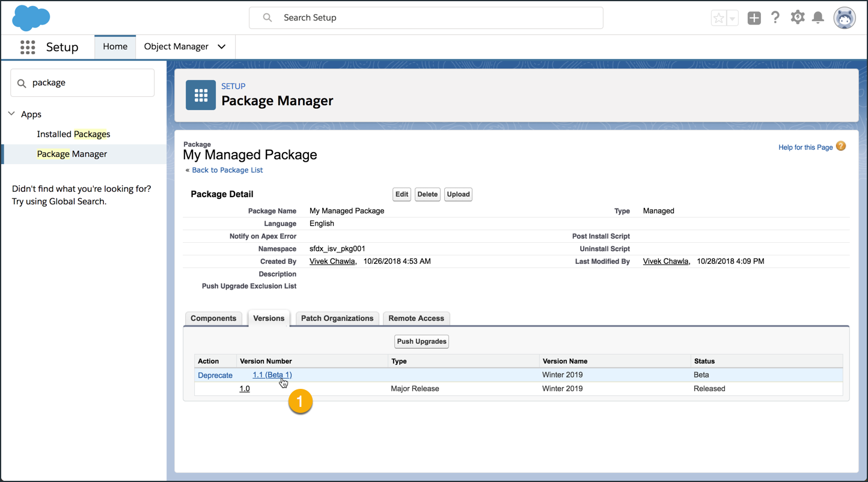Screen dimensions: 868x482
Task: Open the Object Manager tab dropdown chevron
Action: pyautogui.click(x=222, y=47)
